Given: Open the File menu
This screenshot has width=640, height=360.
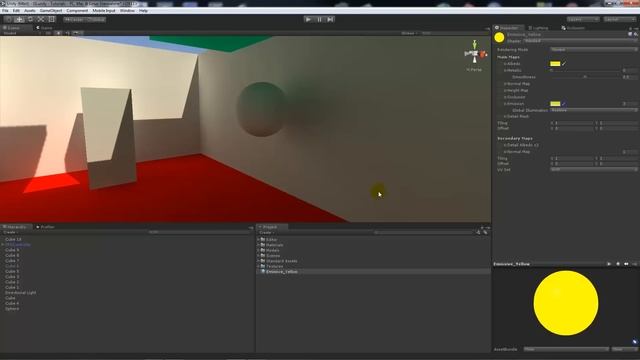Looking at the screenshot, I should [x=5, y=11].
